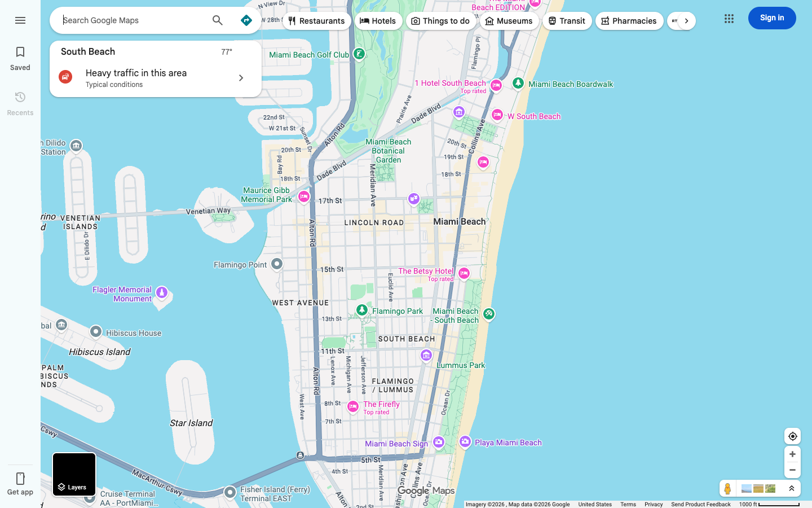
Task: Select Things to do chip
Action: point(441,21)
